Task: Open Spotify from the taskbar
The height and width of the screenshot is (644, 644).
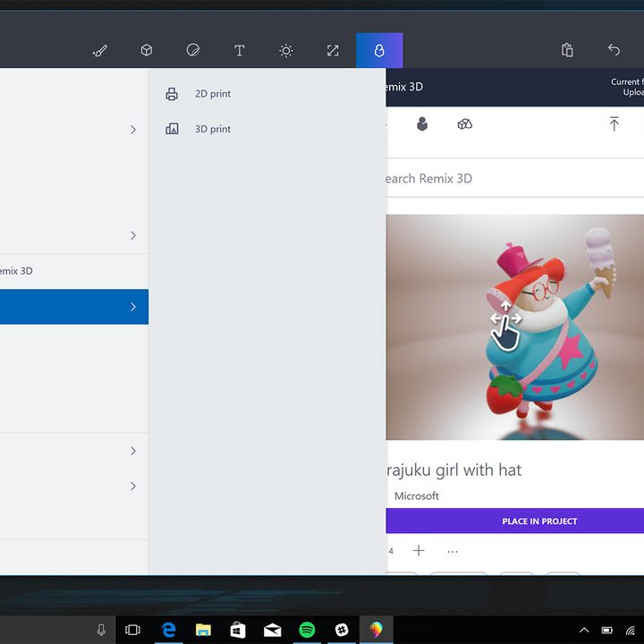Action: click(x=307, y=630)
